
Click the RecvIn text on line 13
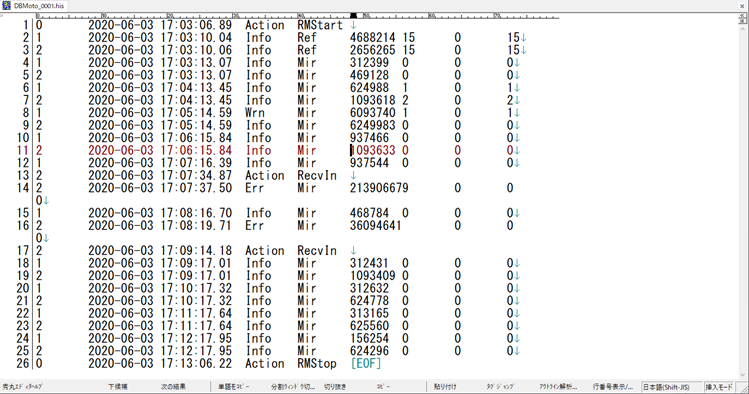click(317, 175)
